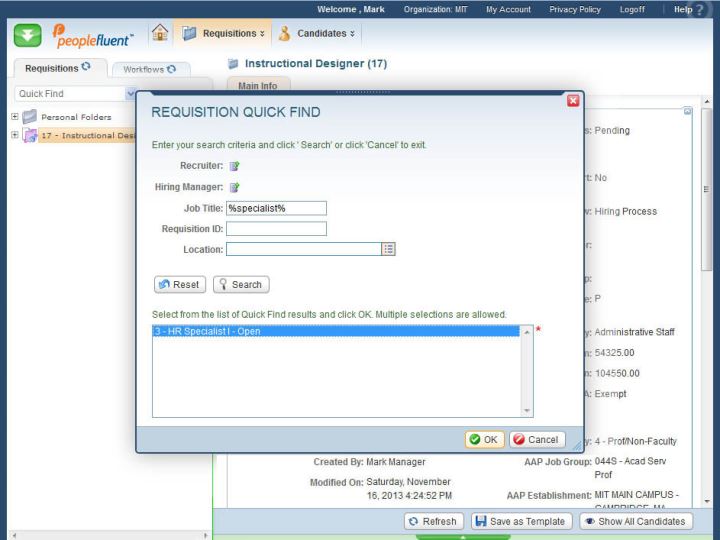Open the Recruiter lookup icon

pyautogui.click(x=234, y=166)
